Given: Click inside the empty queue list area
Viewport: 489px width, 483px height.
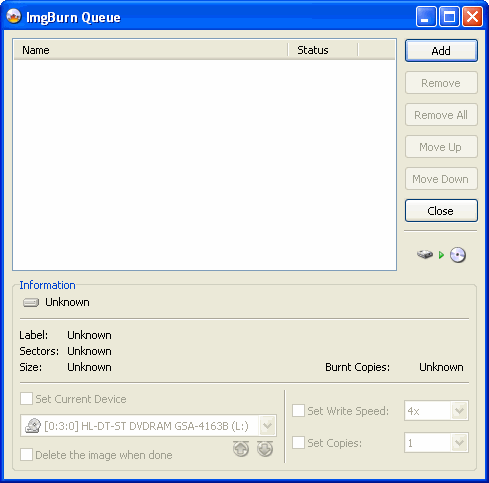Looking at the screenshot, I should click(x=204, y=165).
